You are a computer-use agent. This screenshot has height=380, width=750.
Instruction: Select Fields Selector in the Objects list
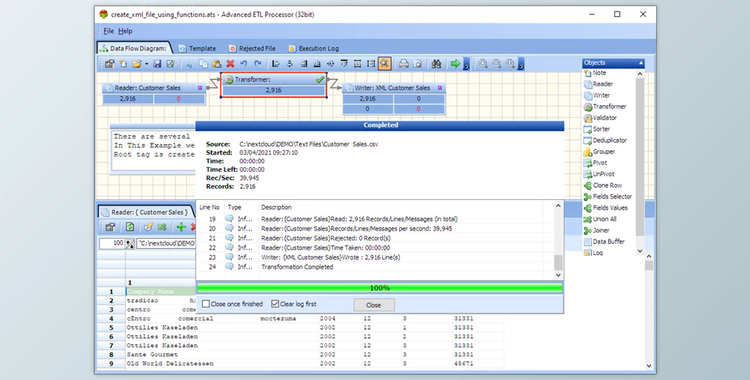pos(607,196)
